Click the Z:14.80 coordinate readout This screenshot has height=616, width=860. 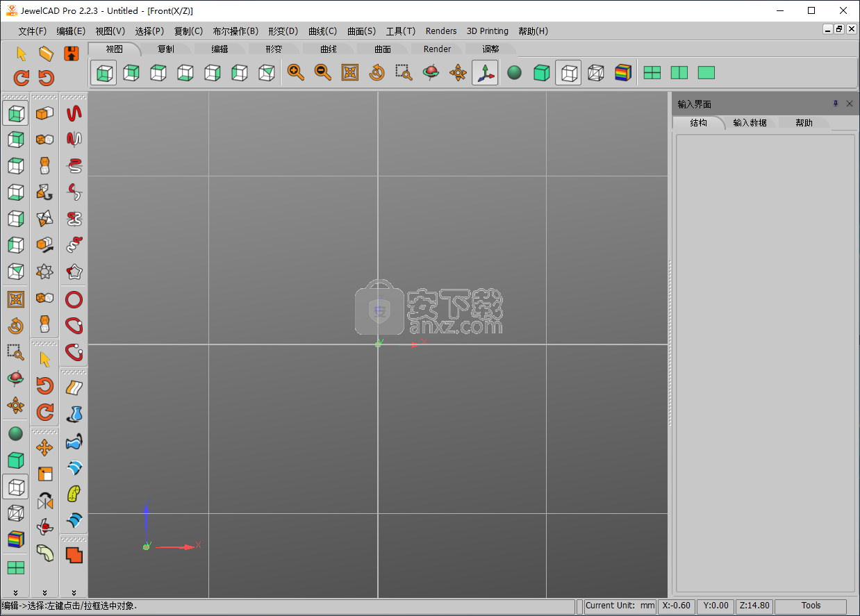coord(754,606)
